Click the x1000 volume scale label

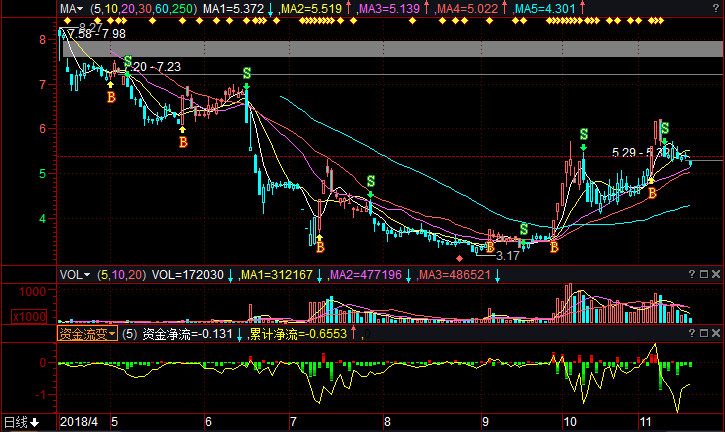pyautogui.click(x=27, y=315)
